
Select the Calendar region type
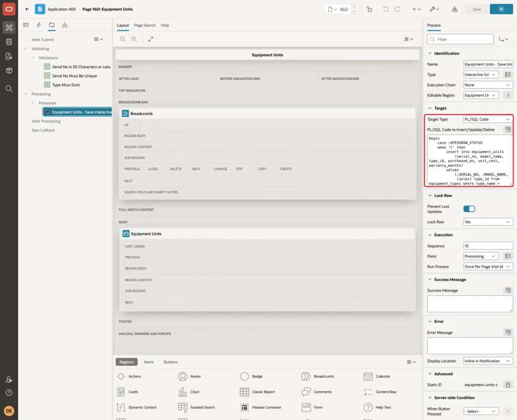[377, 376]
